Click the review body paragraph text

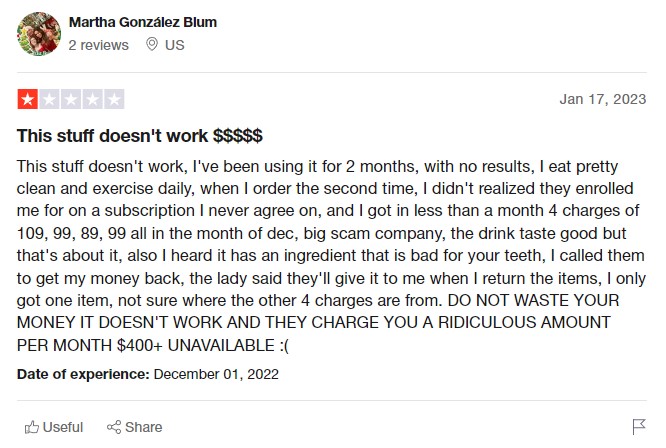pyautogui.click(x=331, y=256)
